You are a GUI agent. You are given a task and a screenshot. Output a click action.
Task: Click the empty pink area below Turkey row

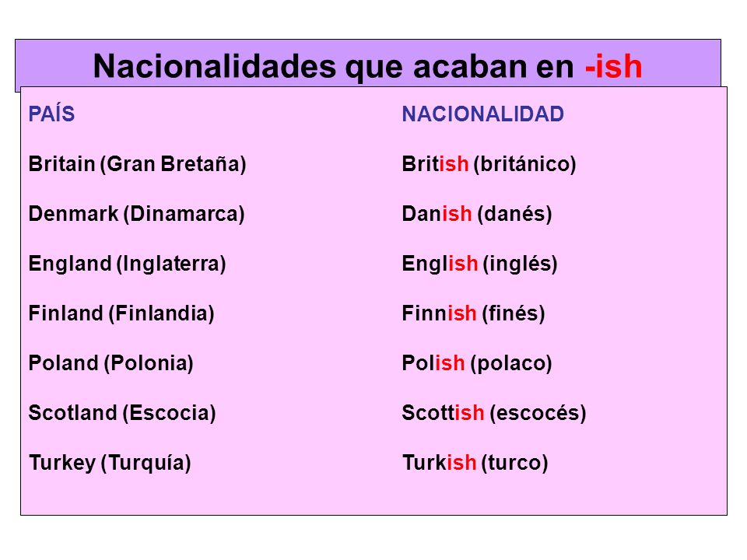pyautogui.click(x=373, y=495)
